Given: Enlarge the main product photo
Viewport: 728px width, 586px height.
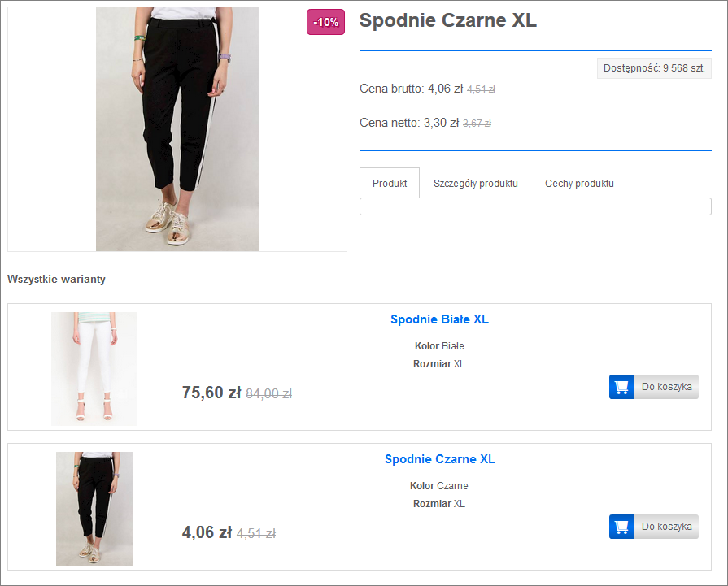Looking at the screenshot, I should point(177,129).
